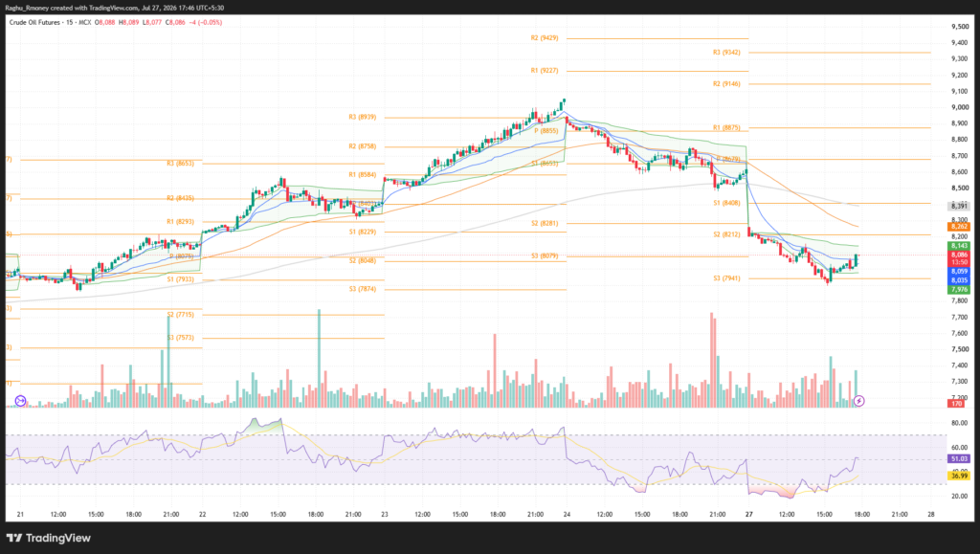This screenshot has width=980, height=554.
Task: Click the S3 (7941) pivot label
Action: (727, 277)
